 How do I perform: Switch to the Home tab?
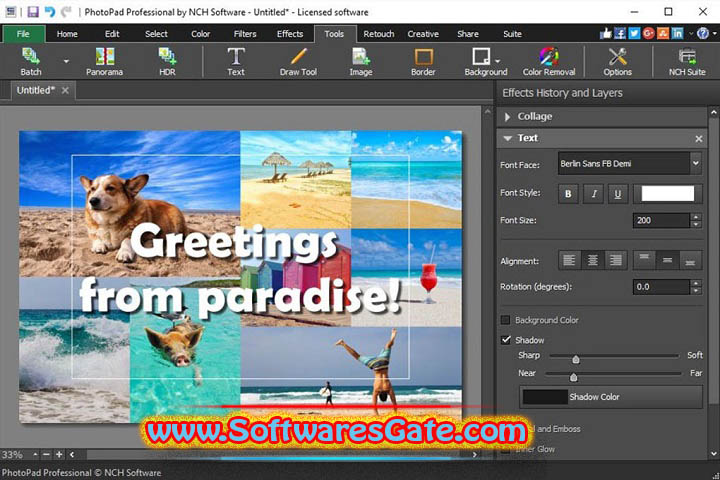(x=67, y=34)
